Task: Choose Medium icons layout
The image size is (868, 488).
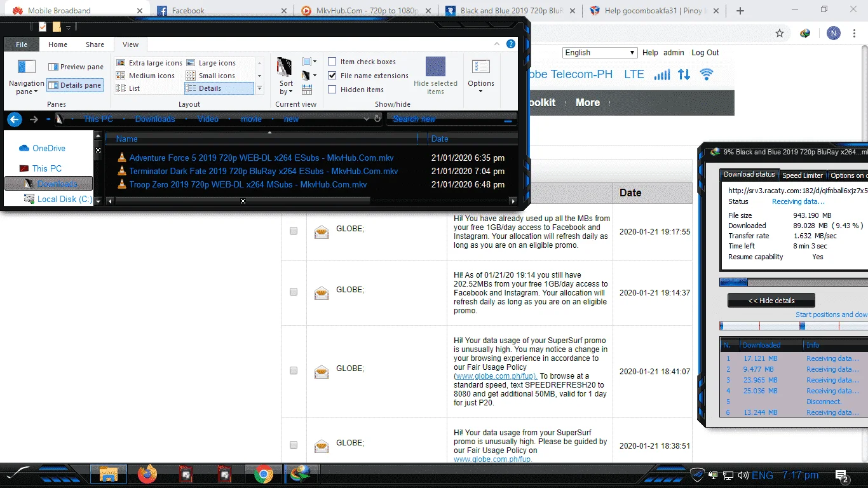Action: coord(146,76)
